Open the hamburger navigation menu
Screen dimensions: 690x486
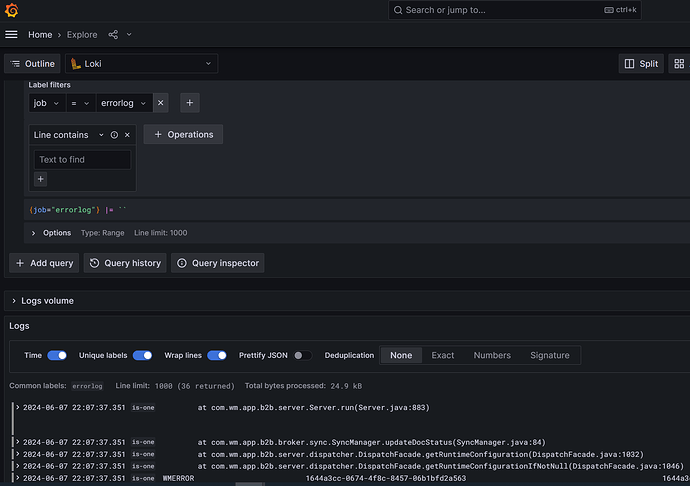tap(11, 34)
